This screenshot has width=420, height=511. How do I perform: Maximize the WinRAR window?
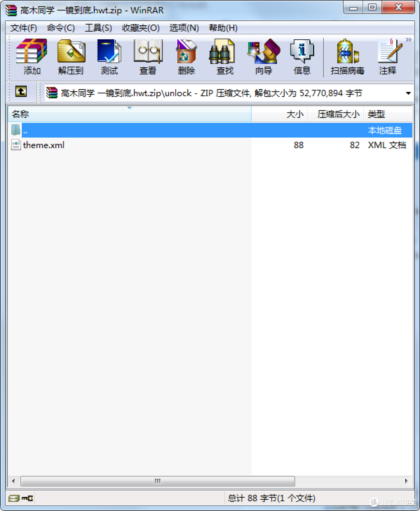click(x=372, y=7)
